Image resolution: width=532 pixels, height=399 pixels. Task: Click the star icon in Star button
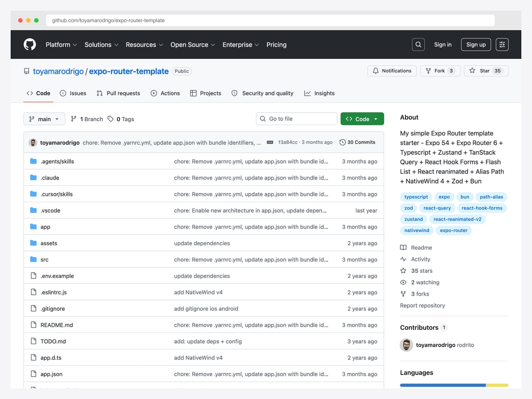click(x=472, y=71)
